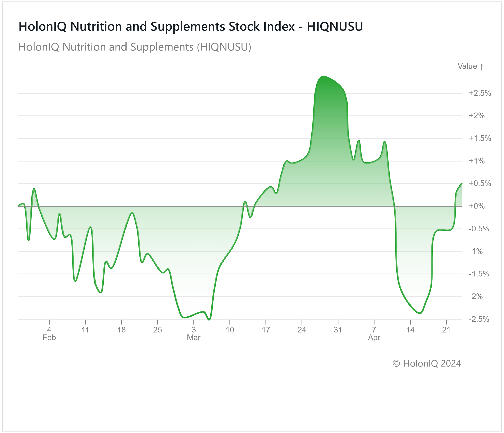
Task: Click the 'Feb' month label
Action: point(49,338)
